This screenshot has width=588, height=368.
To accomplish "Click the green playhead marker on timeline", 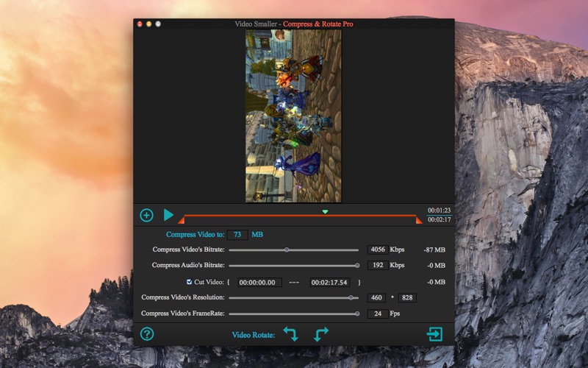I will click(325, 212).
